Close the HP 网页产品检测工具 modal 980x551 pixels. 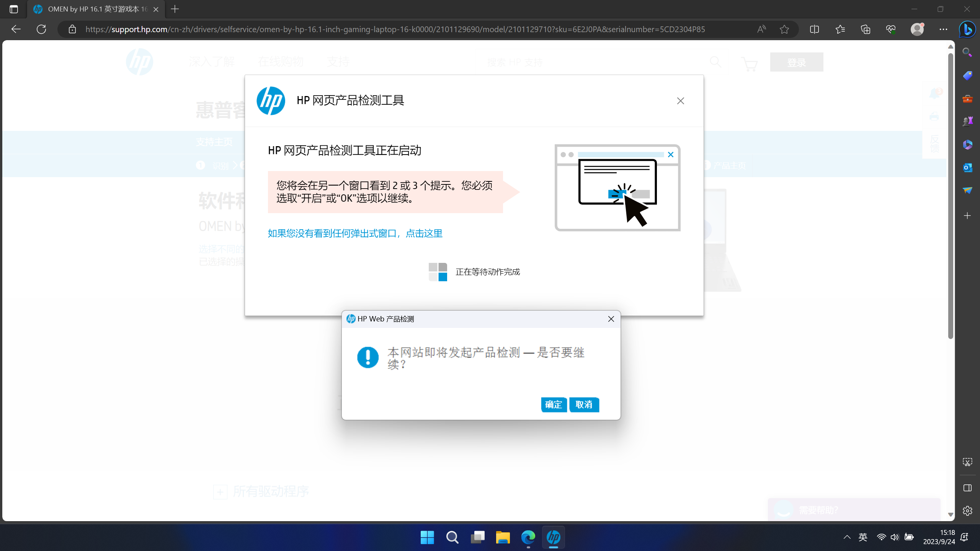coord(680,101)
